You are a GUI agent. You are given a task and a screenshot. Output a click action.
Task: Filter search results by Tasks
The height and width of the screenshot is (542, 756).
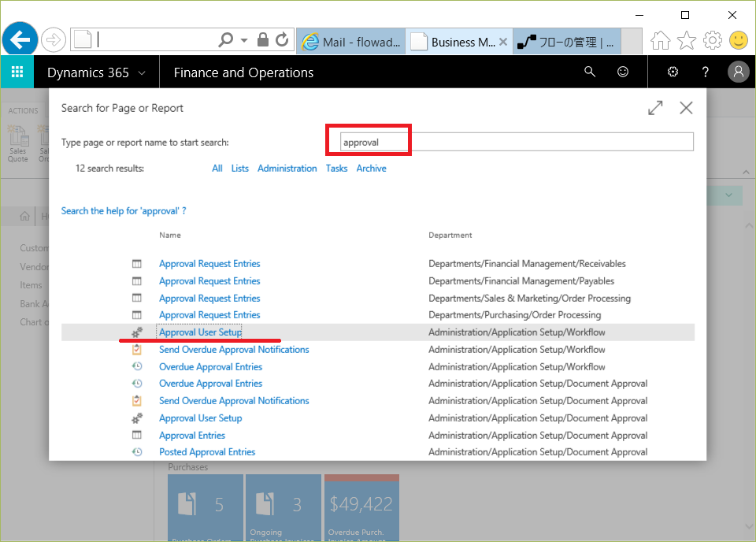coord(336,169)
